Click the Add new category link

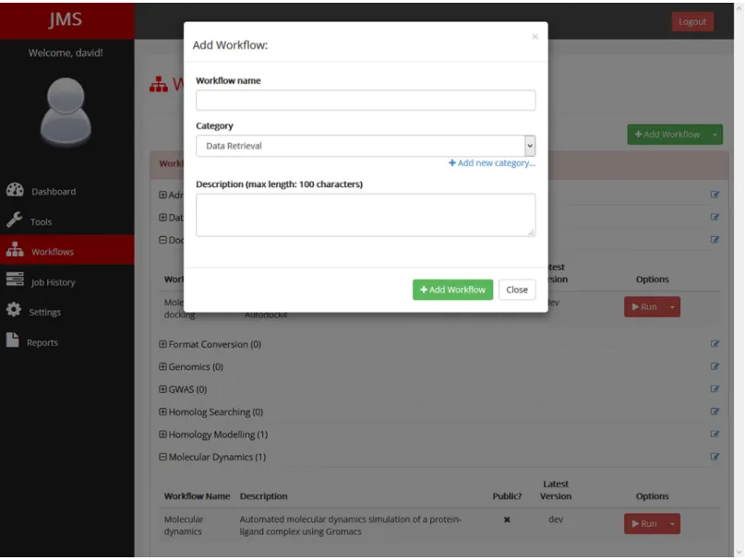pos(492,163)
